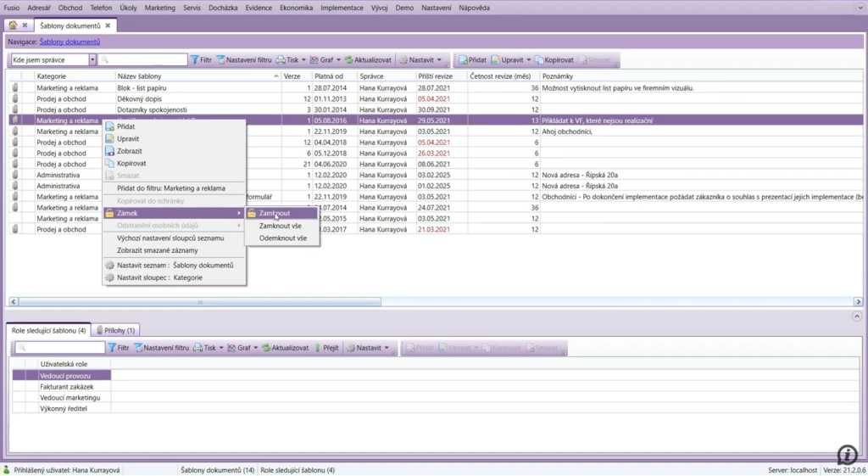Click Aktualizovat refresh in the top toolbar
Screen dimensions: 868x476
(369, 60)
